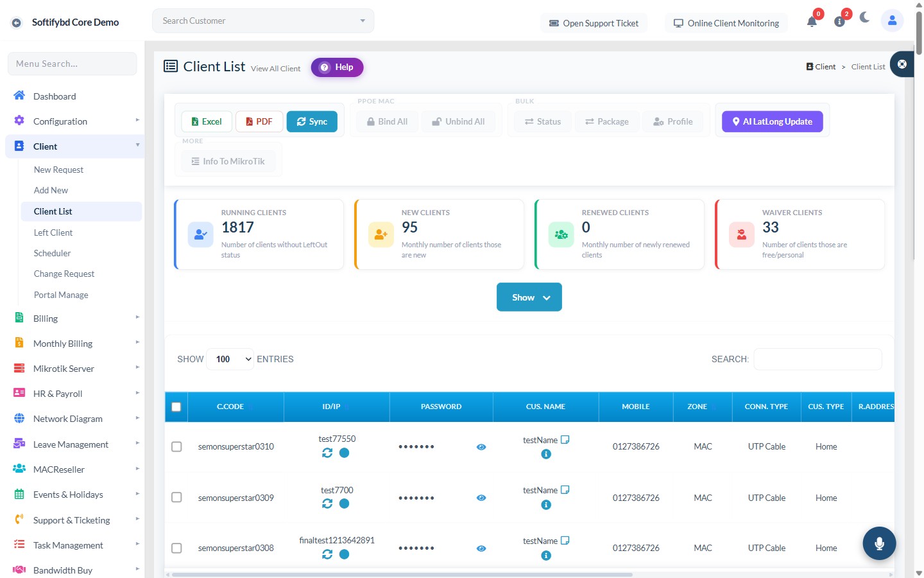Reveal password for semonsuperstar0309 row
This screenshot has width=924, height=578.
[x=481, y=498]
